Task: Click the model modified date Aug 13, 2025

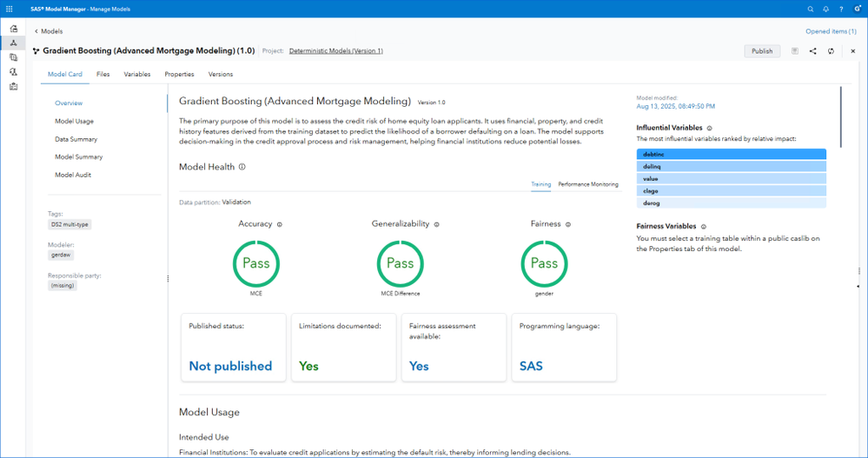Action: pyautogui.click(x=675, y=106)
